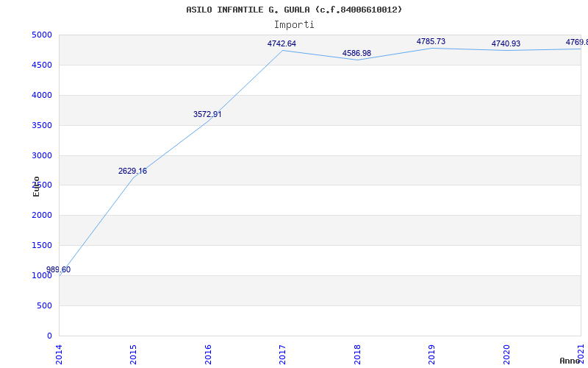Click the 4586.98 value label
This screenshot has width=588, height=368.
click(x=356, y=53)
